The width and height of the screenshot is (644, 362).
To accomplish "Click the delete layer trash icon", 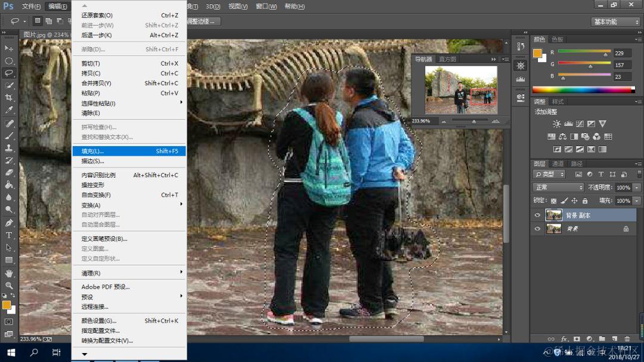I will (627, 339).
